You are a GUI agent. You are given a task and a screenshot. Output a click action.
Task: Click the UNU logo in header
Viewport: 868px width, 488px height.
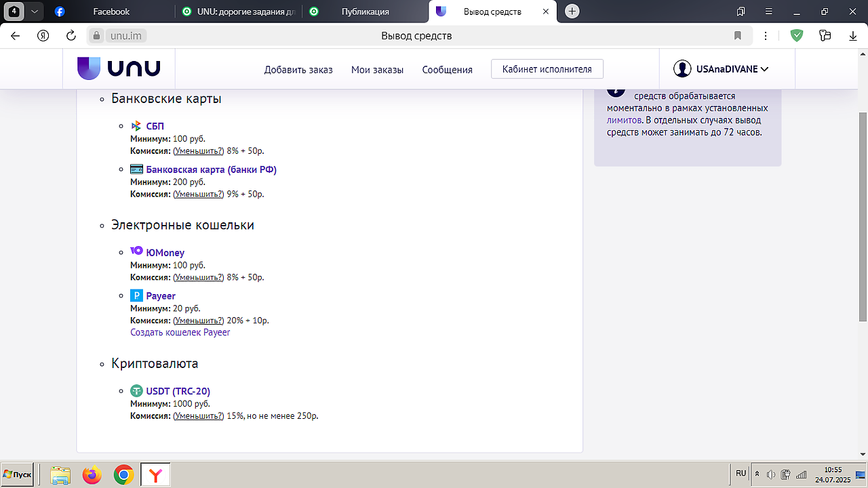pos(119,68)
